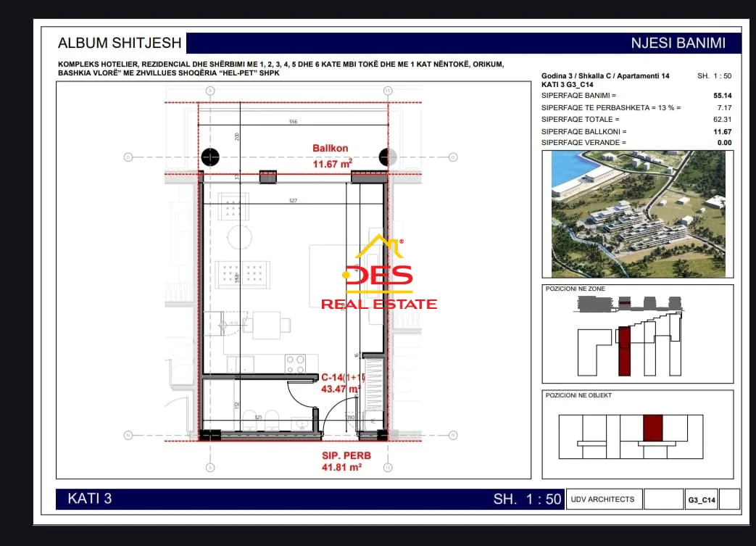Click the red unit in the object diagram
This screenshot has height=546, width=756.
pos(653,428)
